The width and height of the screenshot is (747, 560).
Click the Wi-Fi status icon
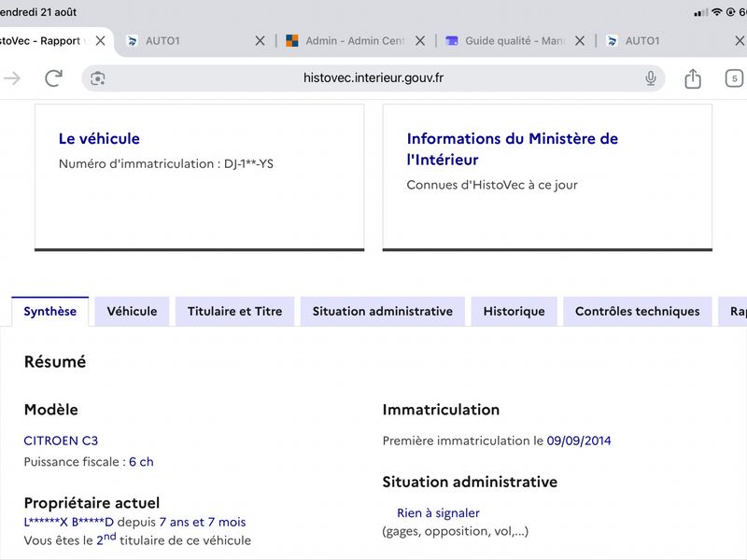coord(716,12)
